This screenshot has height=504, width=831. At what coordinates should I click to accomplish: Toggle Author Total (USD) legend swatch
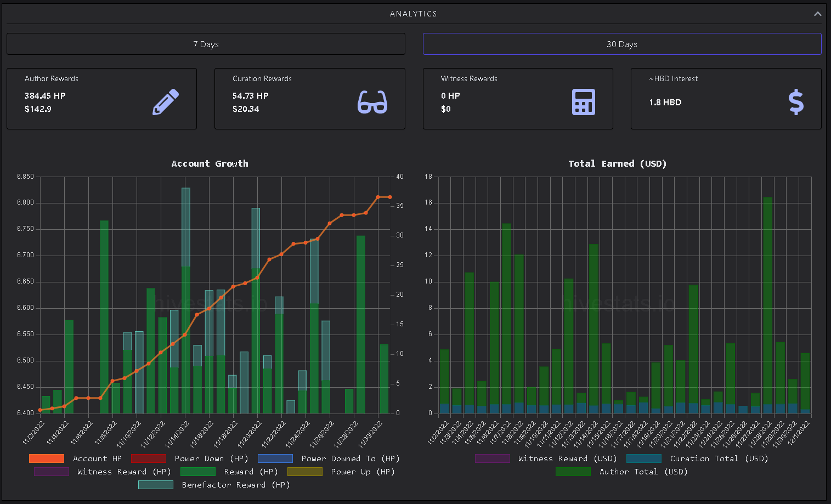pyautogui.click(x=573, y=472)
